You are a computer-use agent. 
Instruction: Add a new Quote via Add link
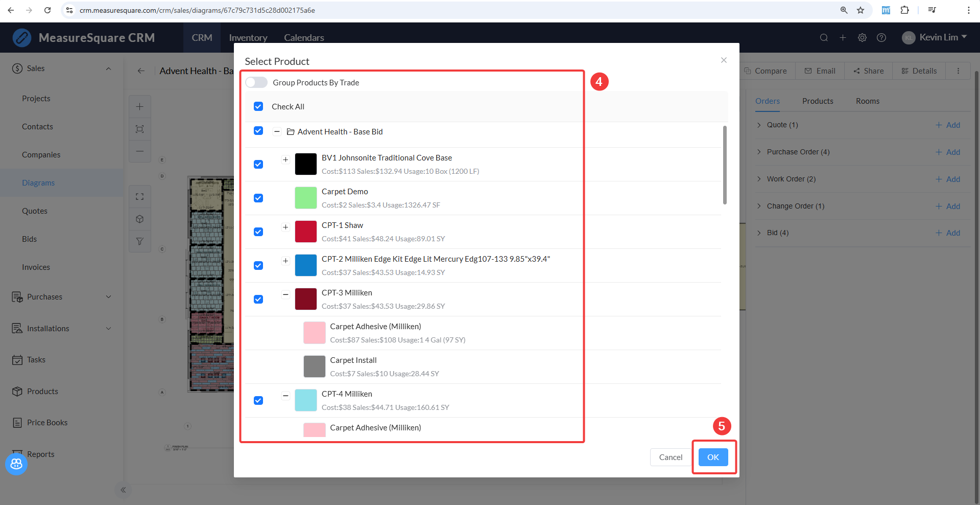coord(948,125)
